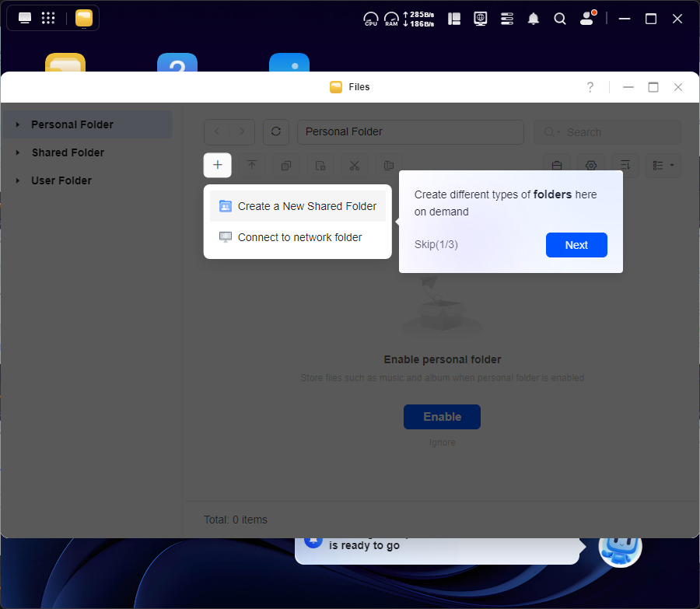Open the top bar search magnifier
700x609 pixels.
point(560,19)
